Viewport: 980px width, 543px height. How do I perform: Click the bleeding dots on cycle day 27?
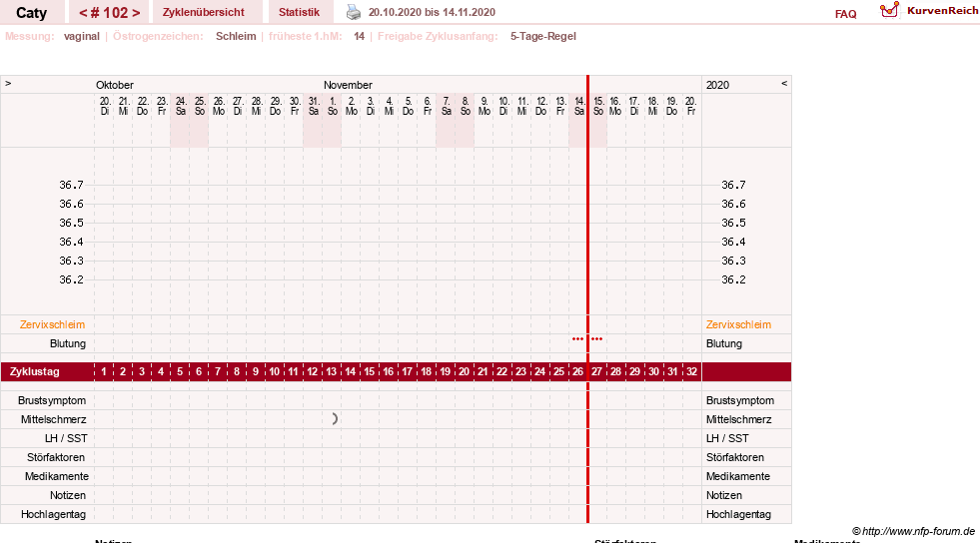[x=596, y=339]
